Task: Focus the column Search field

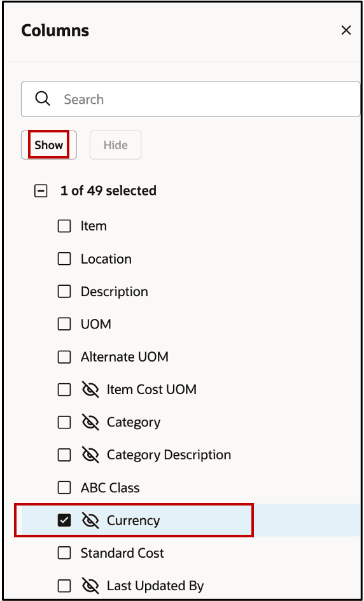Action: pyautogui.click(x=190, y=99)
